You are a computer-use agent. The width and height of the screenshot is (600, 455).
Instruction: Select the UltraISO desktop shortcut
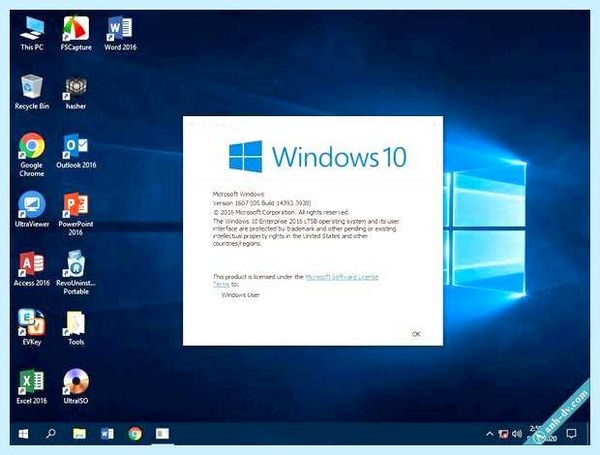coord(76,387)
